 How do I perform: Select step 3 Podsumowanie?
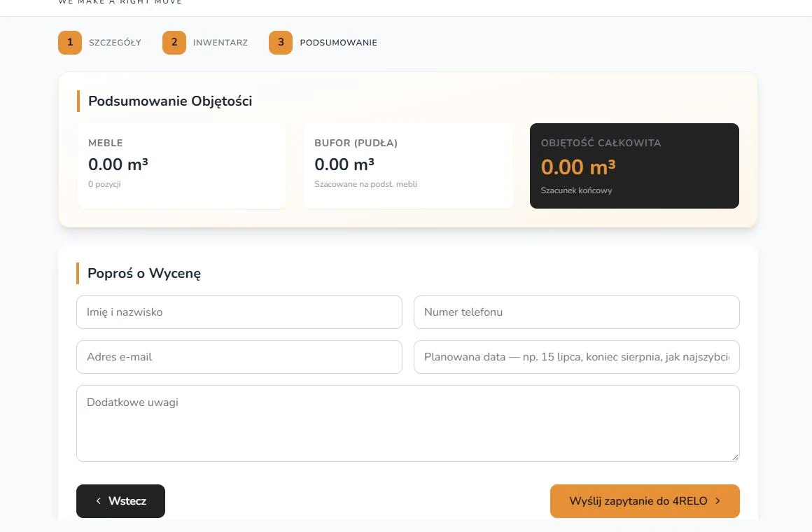click(323, 43)
